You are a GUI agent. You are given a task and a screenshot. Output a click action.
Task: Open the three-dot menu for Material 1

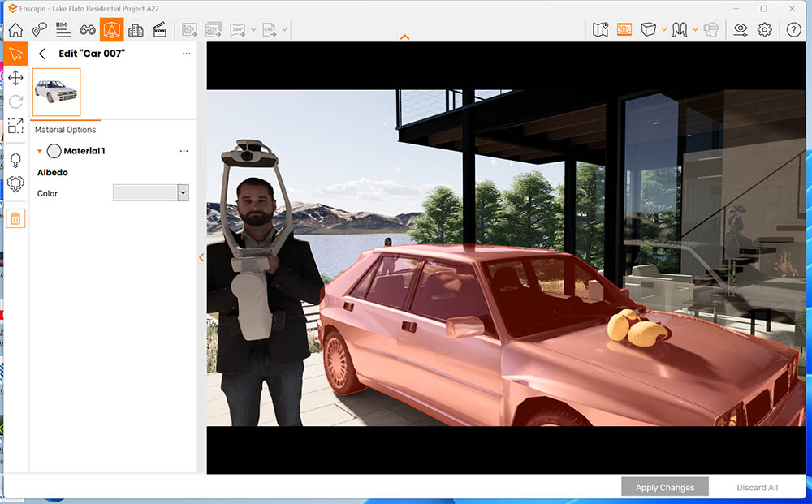[x=184, y=151]
